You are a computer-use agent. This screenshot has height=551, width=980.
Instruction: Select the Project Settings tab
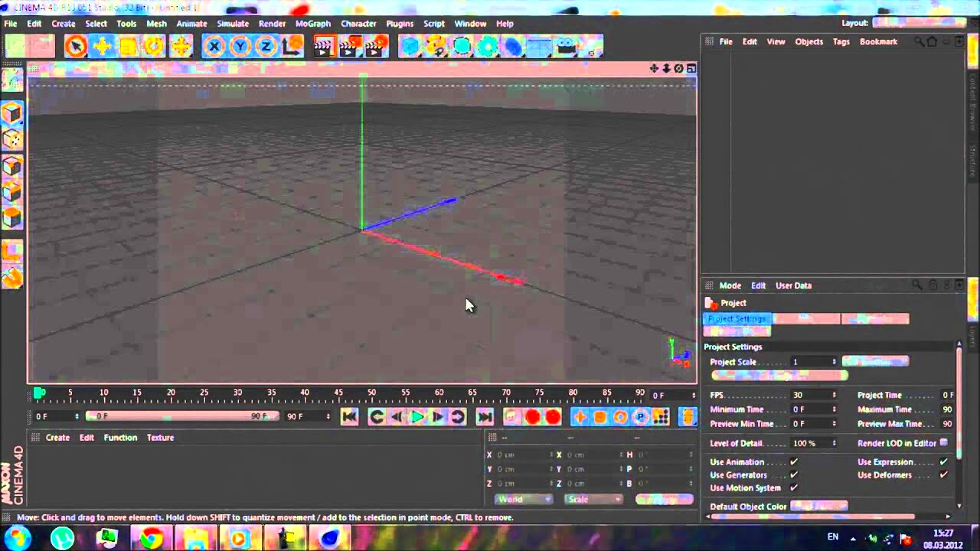tap(737, 318)
